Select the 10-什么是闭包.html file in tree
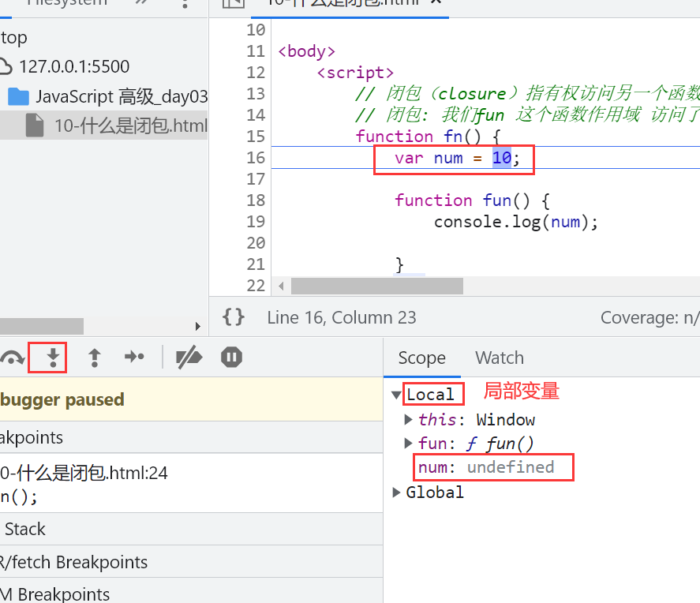The width and height of the screenshot is (700, 603). pyautogui.click(x=129, y=125)
